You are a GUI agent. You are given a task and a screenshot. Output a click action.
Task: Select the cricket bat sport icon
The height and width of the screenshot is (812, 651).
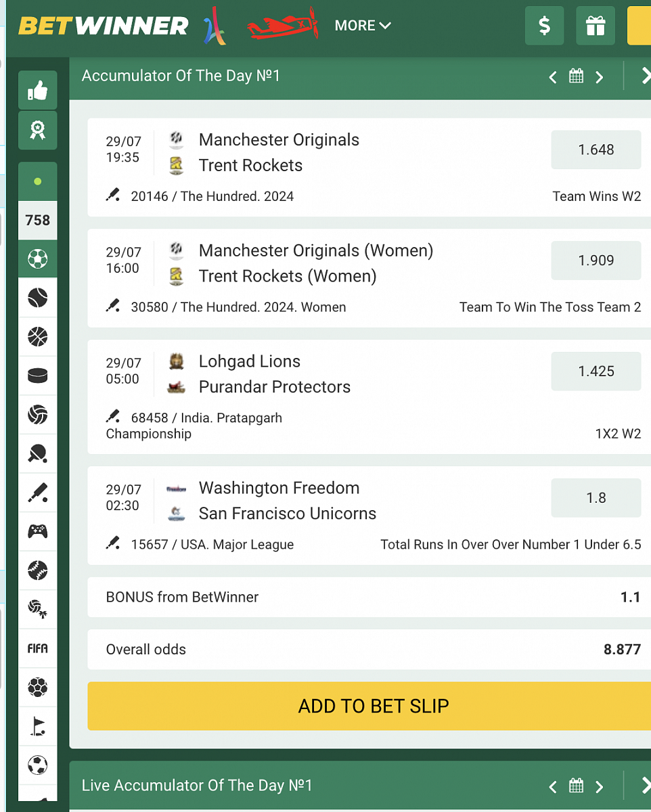click(38, 492)
